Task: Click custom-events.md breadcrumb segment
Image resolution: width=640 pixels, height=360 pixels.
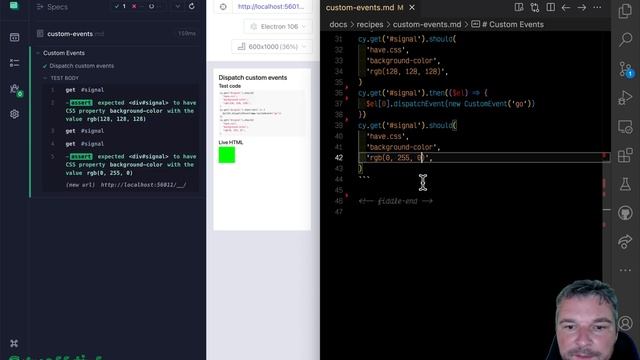Action: pos(427,24)
